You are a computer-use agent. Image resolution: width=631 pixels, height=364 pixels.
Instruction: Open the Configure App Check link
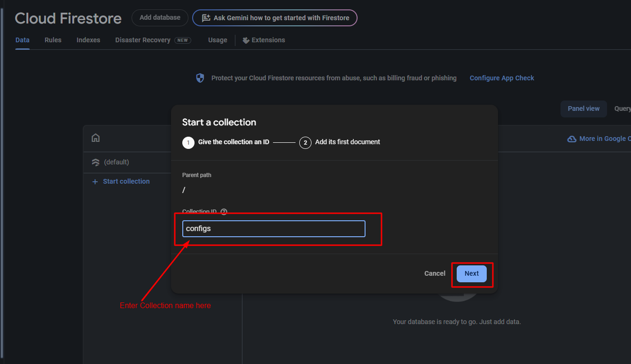coord(502,78)
